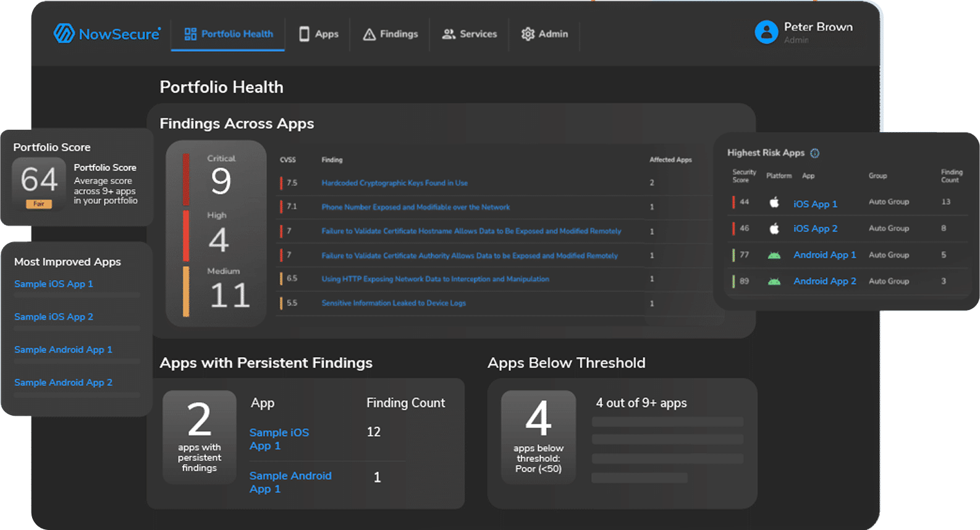Open Admin via the gear icon
The image size is (980, 530).
pos(528,34)
